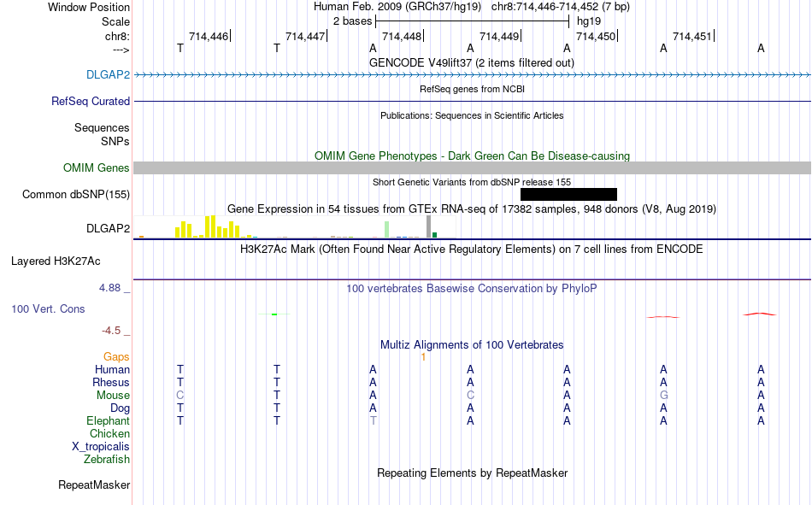This screenshot has height=505, width=812.
Task: Select the X_tropicalis species row label
Action: click(x=101, y=447)
